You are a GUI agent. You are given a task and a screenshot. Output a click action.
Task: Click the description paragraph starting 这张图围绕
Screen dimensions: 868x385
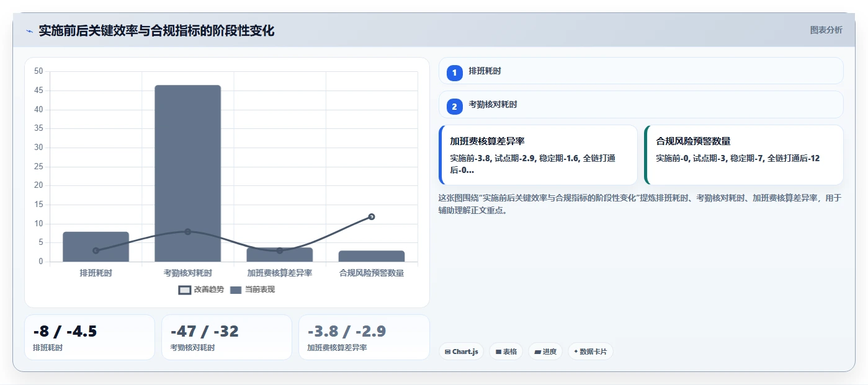point(640,204)
